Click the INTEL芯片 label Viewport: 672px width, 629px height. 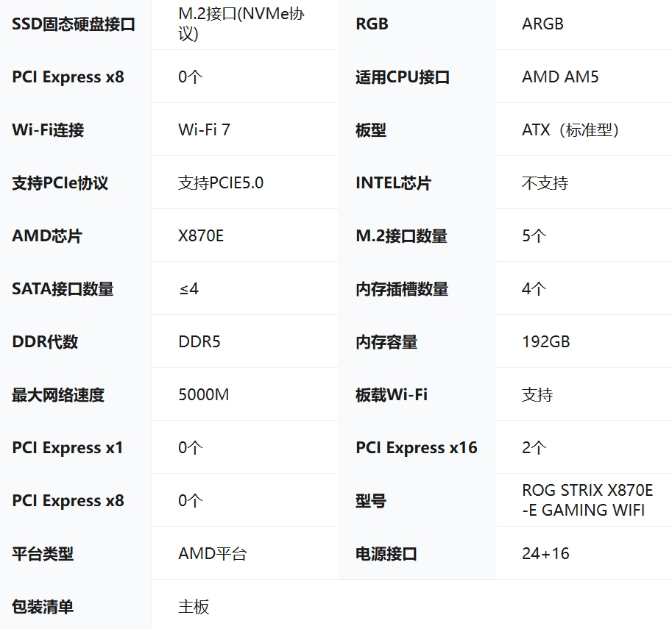[394, 183]
